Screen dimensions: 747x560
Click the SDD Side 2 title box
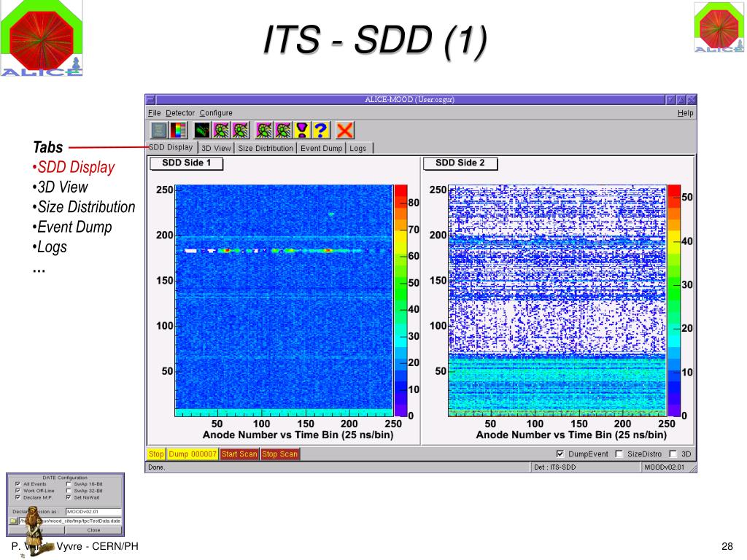pos(460,163)
